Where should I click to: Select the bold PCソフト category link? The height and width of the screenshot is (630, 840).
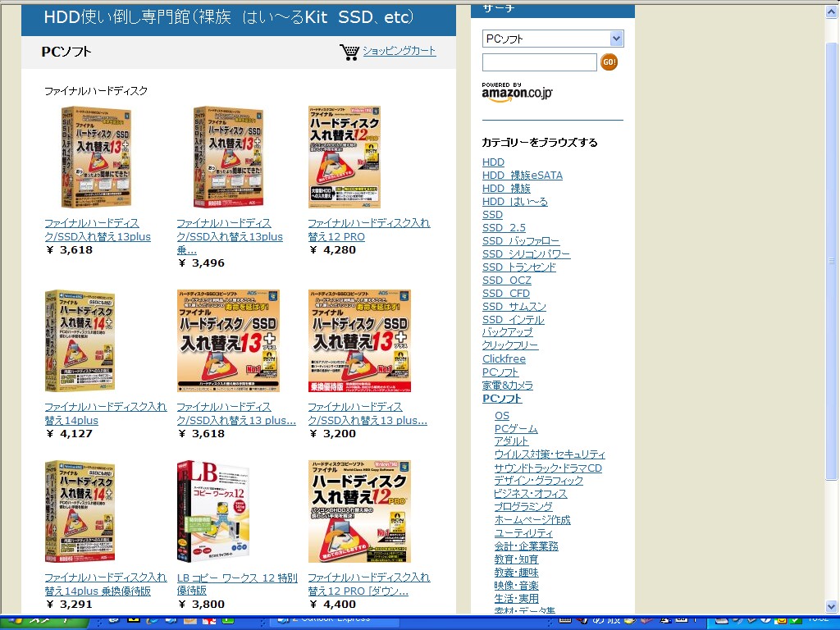coord(502,399)
